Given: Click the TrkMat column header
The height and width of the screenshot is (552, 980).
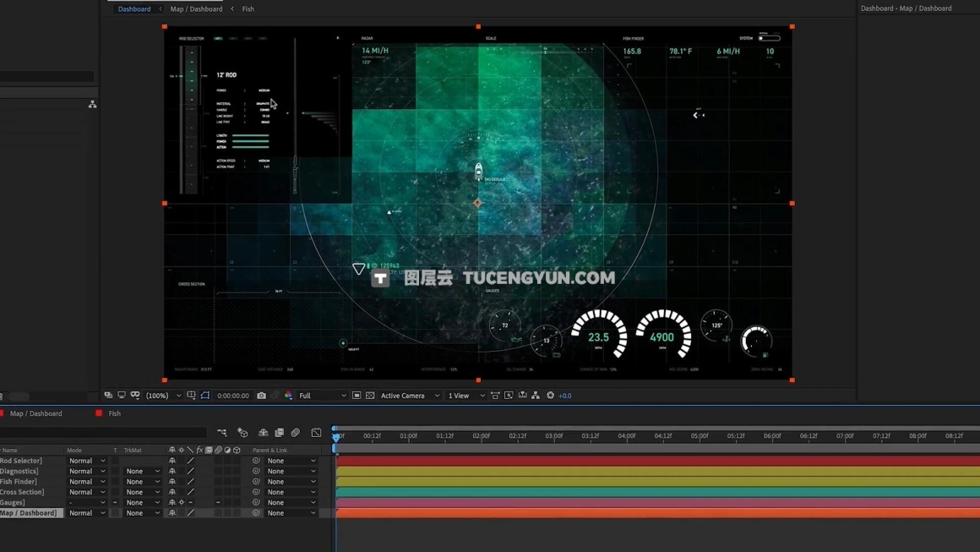Looking at the screenshot, I should pos(133,450).
